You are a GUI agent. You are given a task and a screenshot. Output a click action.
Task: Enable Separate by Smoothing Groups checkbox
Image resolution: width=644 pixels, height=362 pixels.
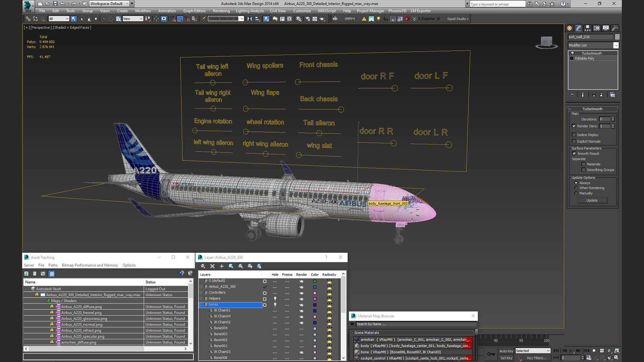coord(584,170)
